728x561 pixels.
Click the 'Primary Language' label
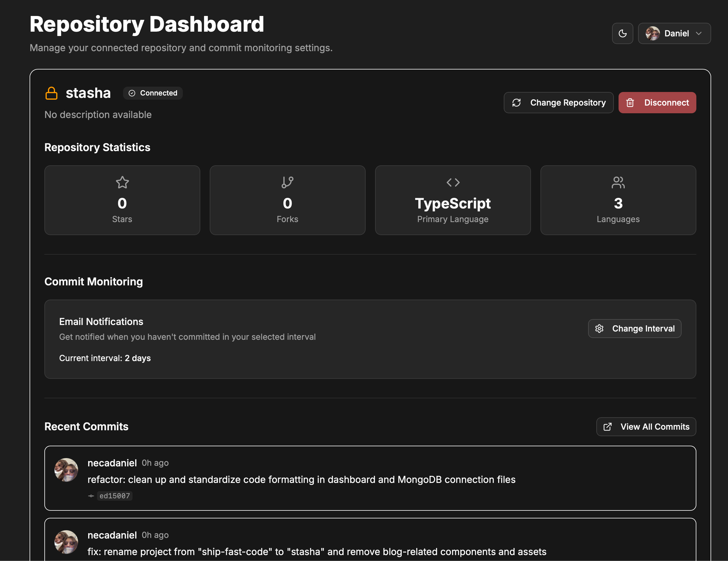[453, 219]
